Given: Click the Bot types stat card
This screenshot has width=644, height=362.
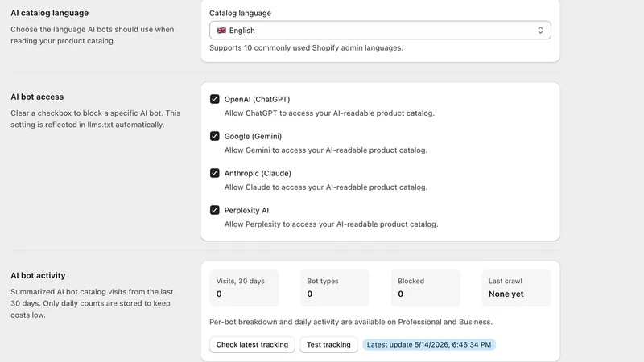Looking at the screenshot, I should pyautogui.click(x=335, y=288).
